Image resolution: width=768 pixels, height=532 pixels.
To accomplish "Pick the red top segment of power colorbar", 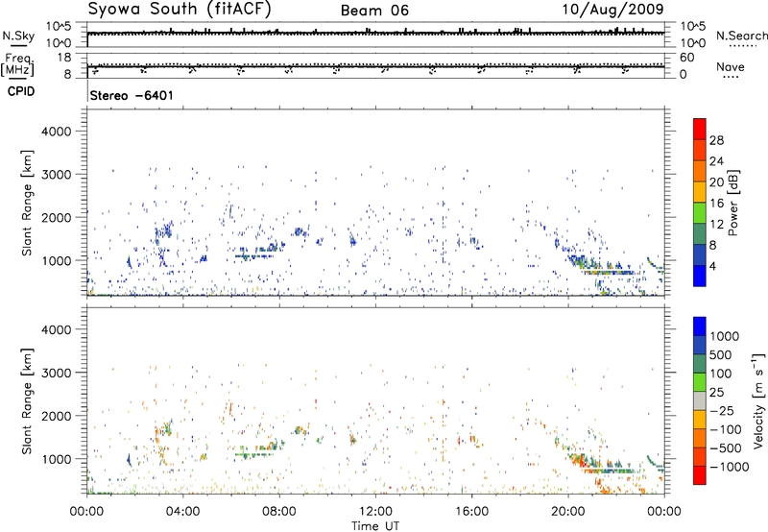I will (x=700, y=129).
